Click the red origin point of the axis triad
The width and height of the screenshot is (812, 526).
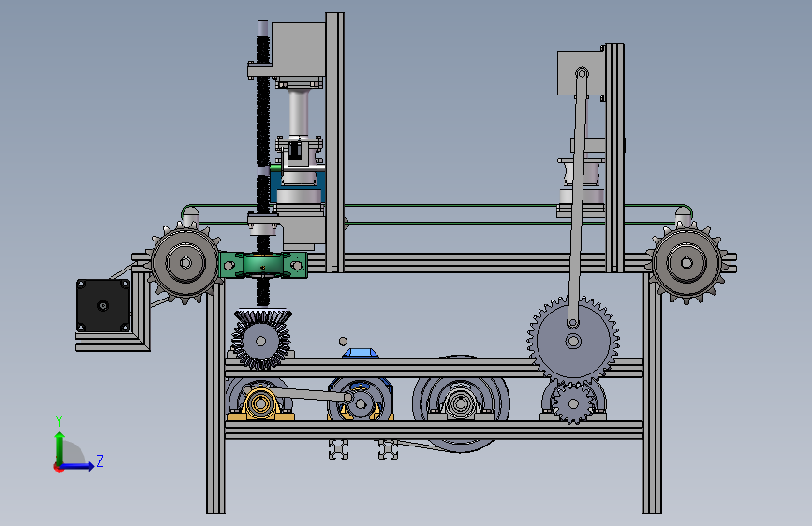click(58, 467)
